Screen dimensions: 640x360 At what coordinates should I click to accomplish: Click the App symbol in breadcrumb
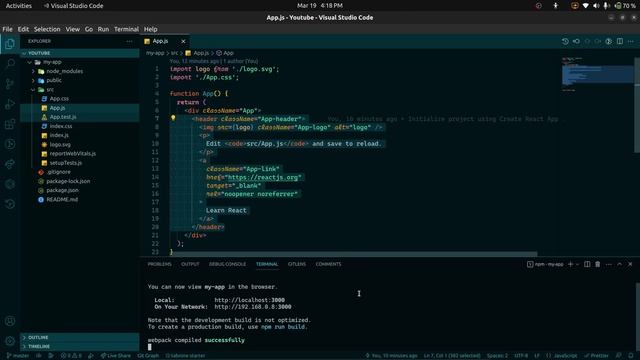(x=225, y=53)
